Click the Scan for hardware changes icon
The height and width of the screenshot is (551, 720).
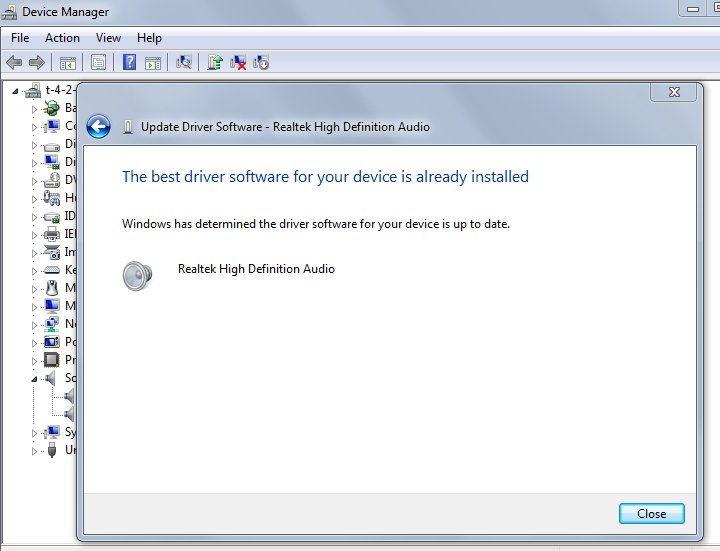184,62
